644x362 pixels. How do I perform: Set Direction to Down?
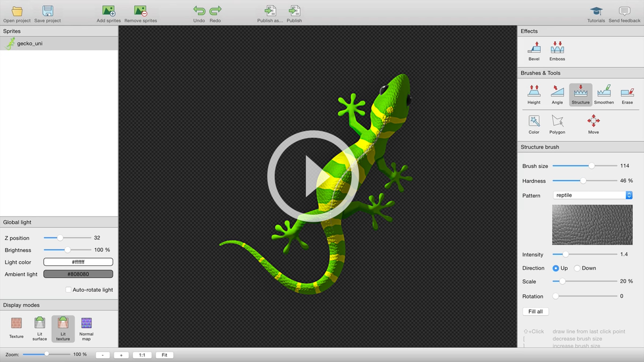click(x=577, y=268)
